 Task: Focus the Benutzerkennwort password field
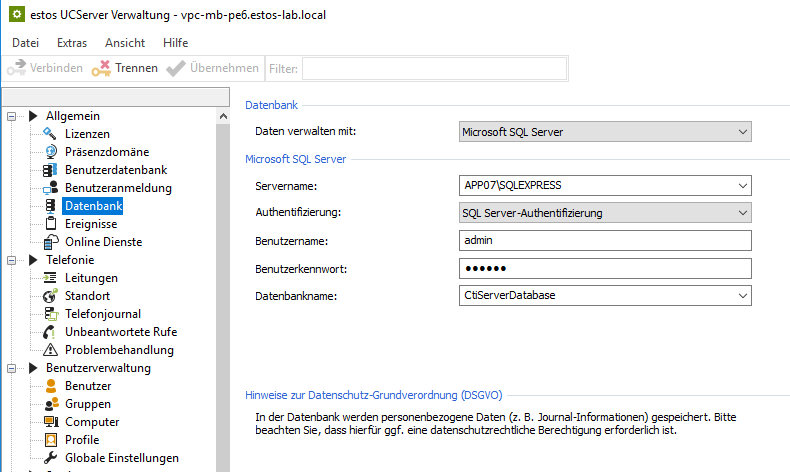click(x=603, y=268)
